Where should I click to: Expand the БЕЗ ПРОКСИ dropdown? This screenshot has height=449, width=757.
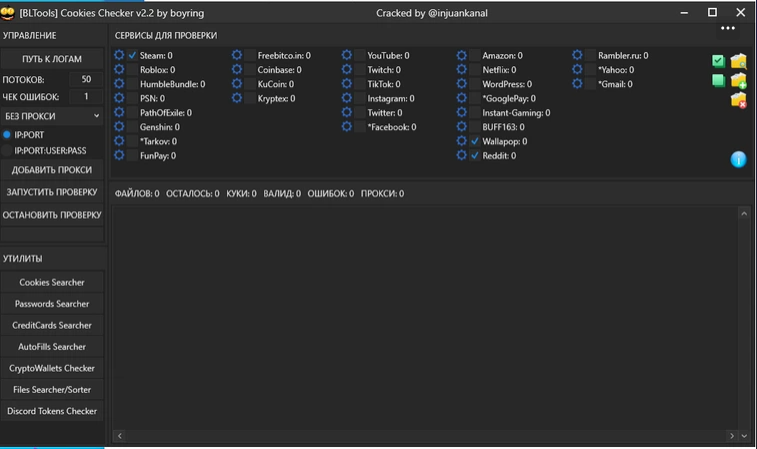(x=52, y=116)
